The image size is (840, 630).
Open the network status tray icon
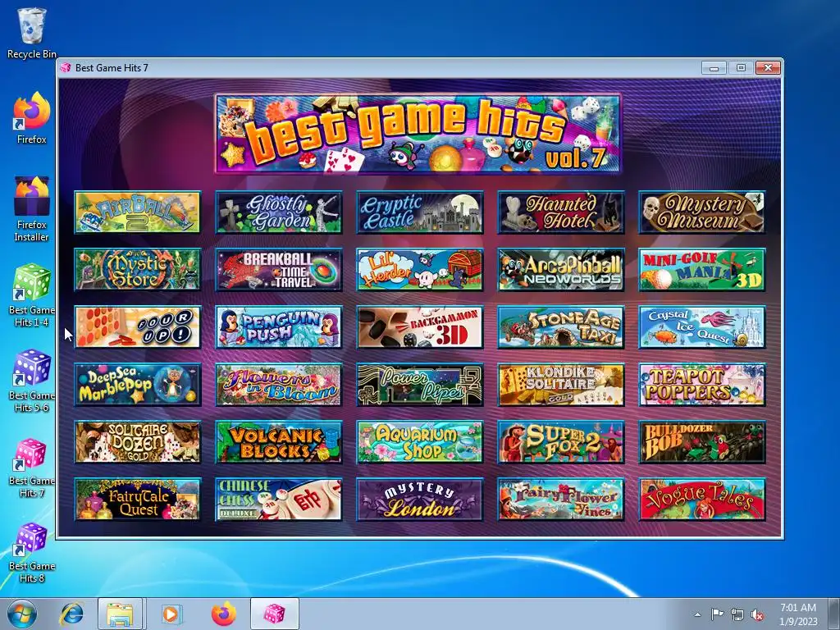coord(737,614)
